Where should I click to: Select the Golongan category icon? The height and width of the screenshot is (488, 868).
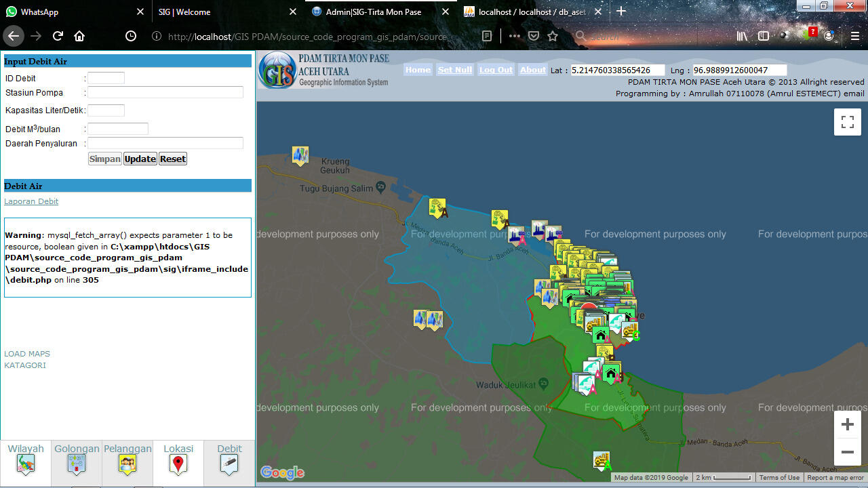click(x=77, y=464)
